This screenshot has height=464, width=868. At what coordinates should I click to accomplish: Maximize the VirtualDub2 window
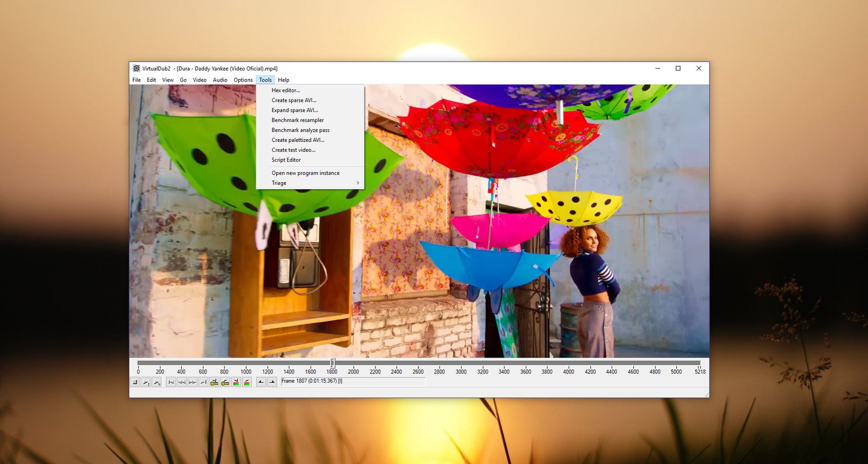pos(678,69)
